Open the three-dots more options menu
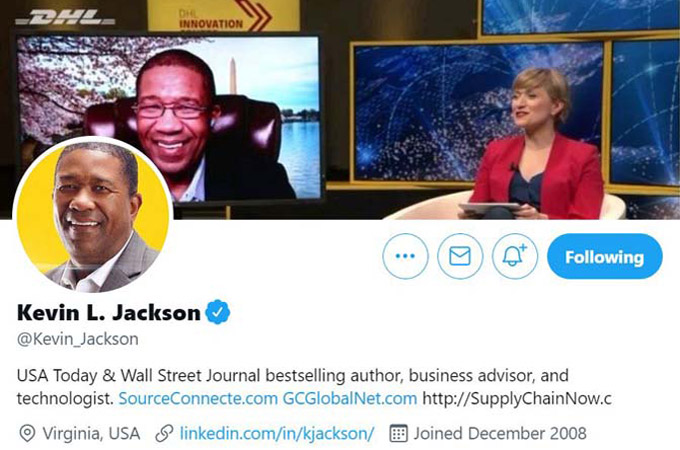The height and width of the screenshot is (450, 680). tap(405, 256)
